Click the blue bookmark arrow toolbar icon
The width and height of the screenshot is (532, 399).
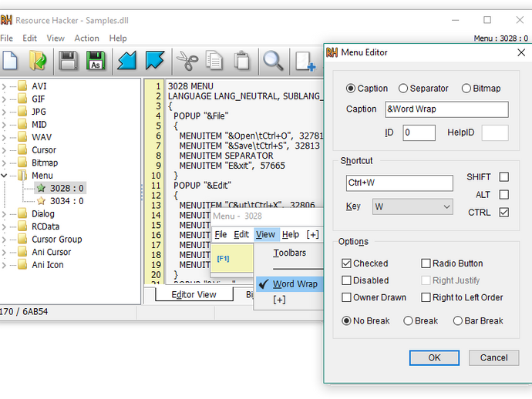(155, 61)
